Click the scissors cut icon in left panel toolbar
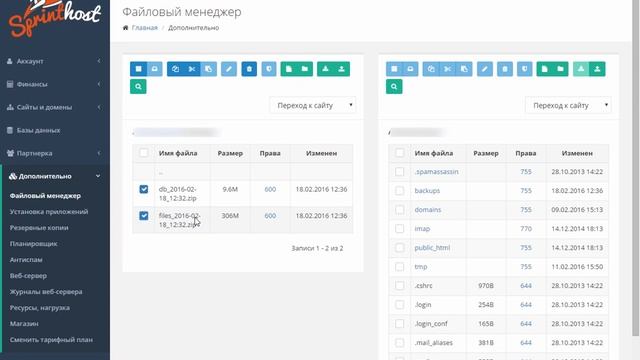This screenshot has height=360, width=640. click(192, 69)
